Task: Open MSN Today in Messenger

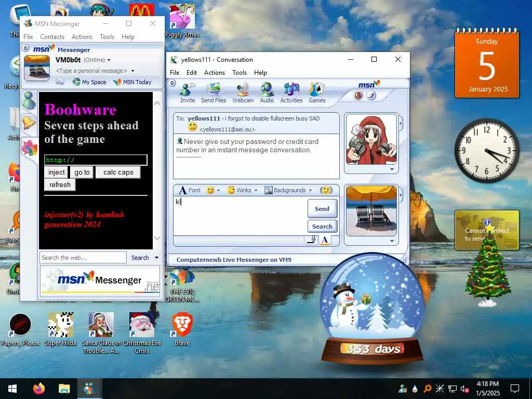Action: (x=132, y=82)
